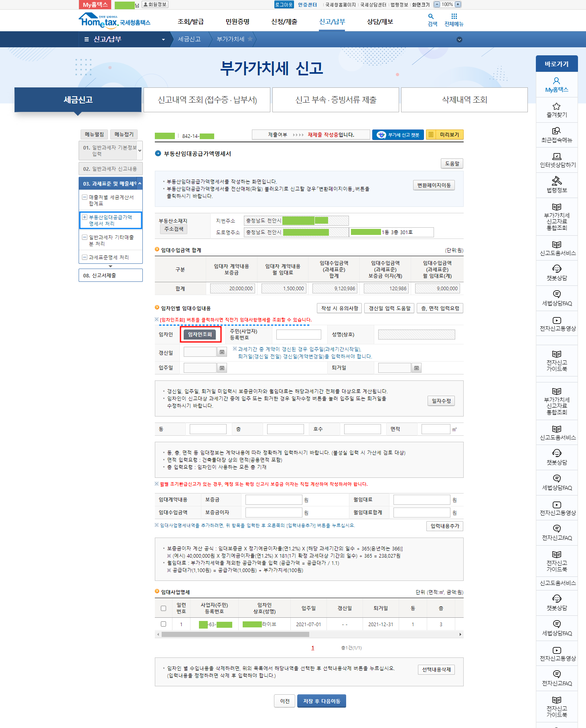586x728 pixels.
Task: Launch the 부가세 신고 챗봇
Action: pyautogui.click(x=398, y=135)
